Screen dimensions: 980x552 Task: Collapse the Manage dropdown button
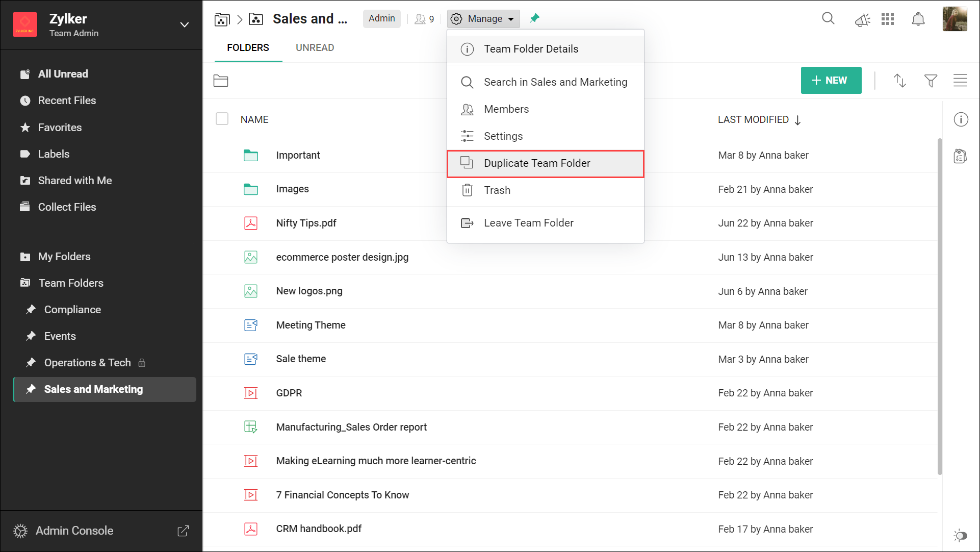[x=483, y=19]
